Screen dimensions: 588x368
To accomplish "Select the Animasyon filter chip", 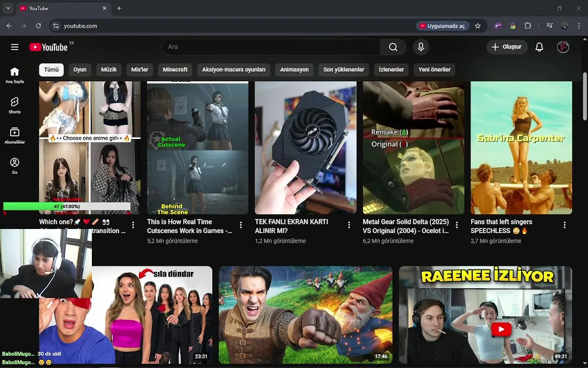I will (x=295, y=70).
